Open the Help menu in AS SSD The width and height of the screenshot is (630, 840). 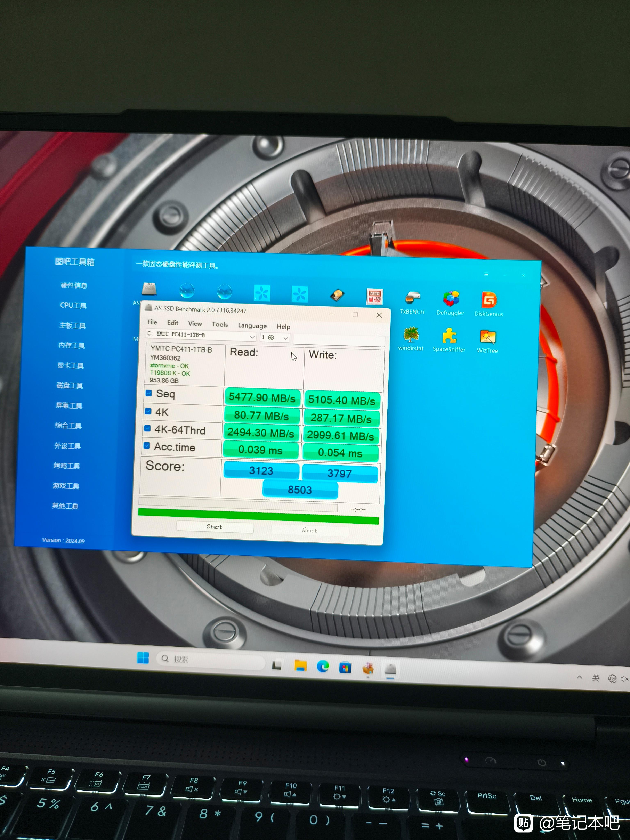click(x=283, y=326)
